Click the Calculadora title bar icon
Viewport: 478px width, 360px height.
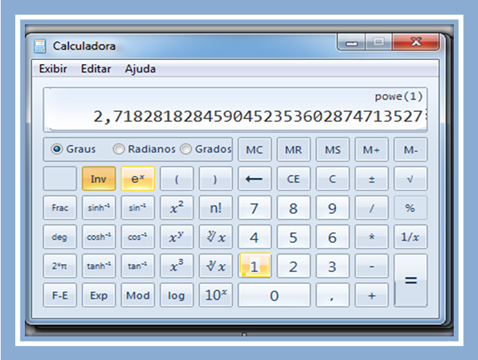coord(40,46)
